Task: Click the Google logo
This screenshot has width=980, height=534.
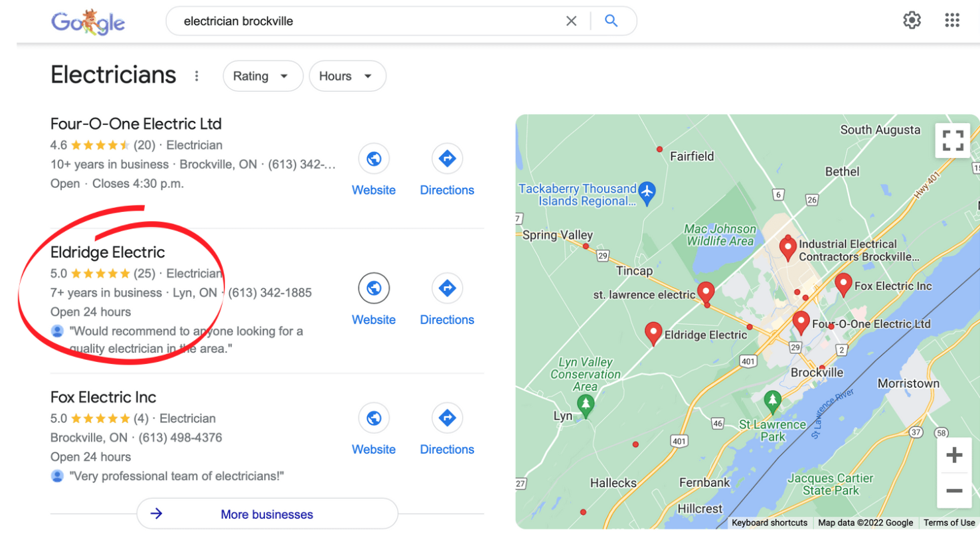Action: click(88, 22)
